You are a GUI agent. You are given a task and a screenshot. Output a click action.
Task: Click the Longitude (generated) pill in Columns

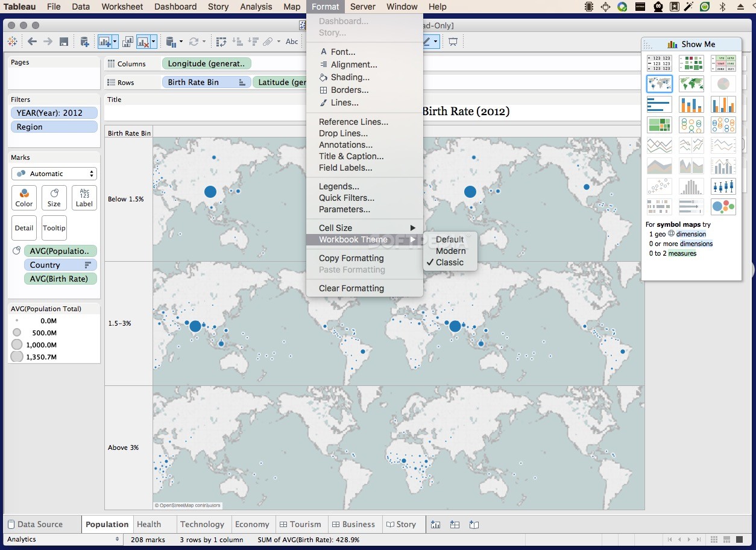(x=206, y=63)
